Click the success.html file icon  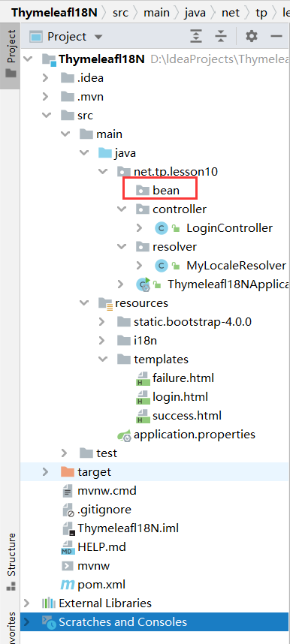(x=143, y=416)
